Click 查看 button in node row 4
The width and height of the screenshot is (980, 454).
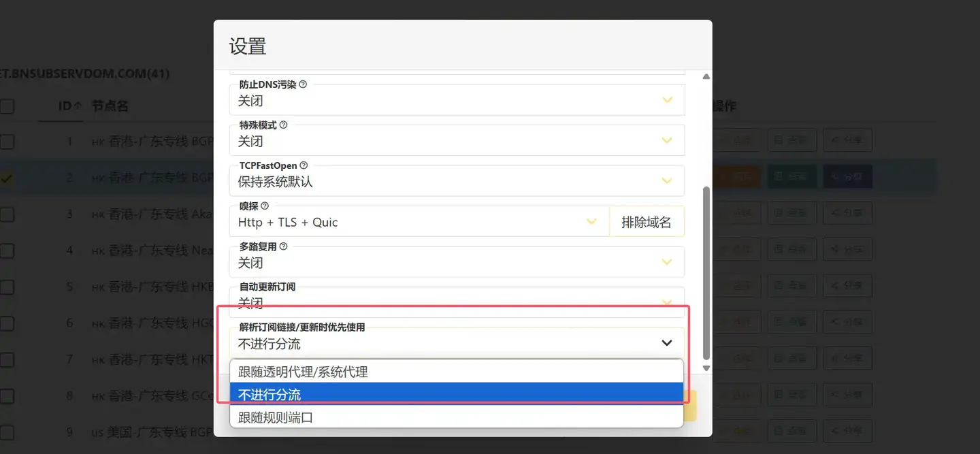[x=791, y=250]
